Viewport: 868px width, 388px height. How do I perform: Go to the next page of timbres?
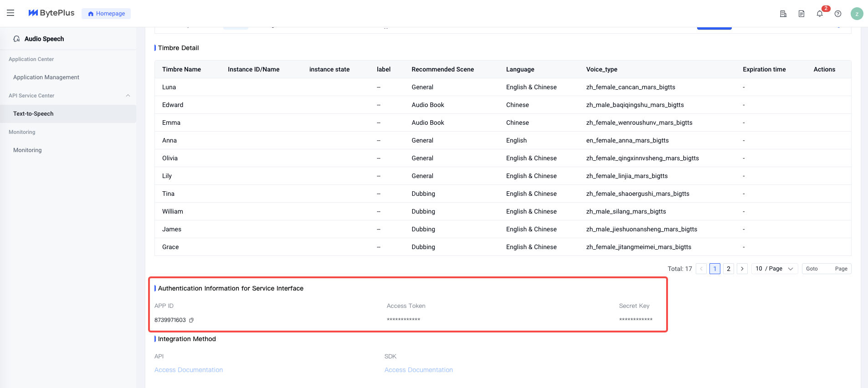pyautogui.click(x=742, y=269)
